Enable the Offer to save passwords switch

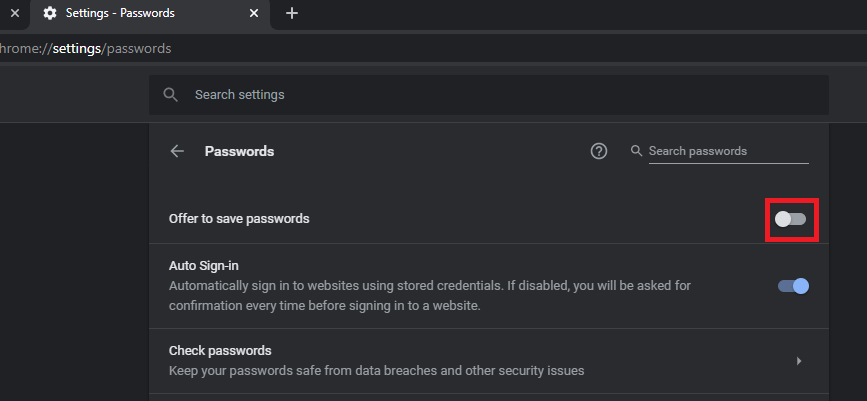click(790, 219)
